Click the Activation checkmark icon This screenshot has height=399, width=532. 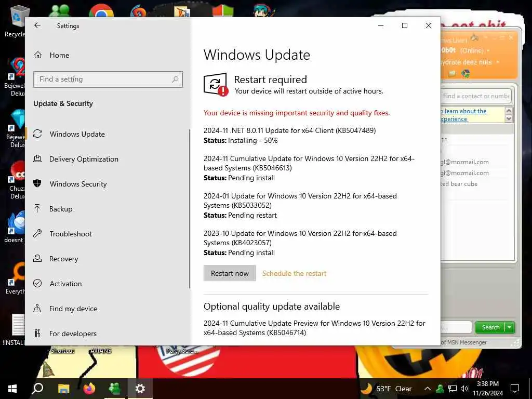pyautogui.click(x=37, y=283)
